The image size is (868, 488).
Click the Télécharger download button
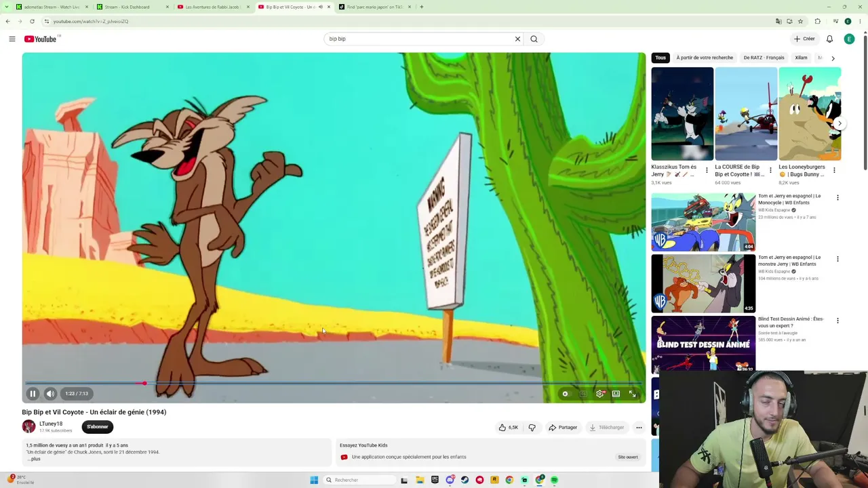tap(606, 428)
